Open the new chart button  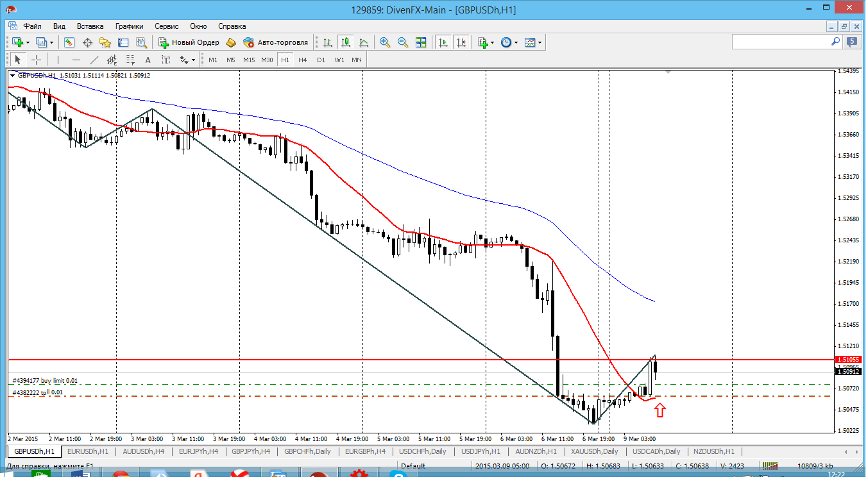pyautogui.click(x=17, y=42)
